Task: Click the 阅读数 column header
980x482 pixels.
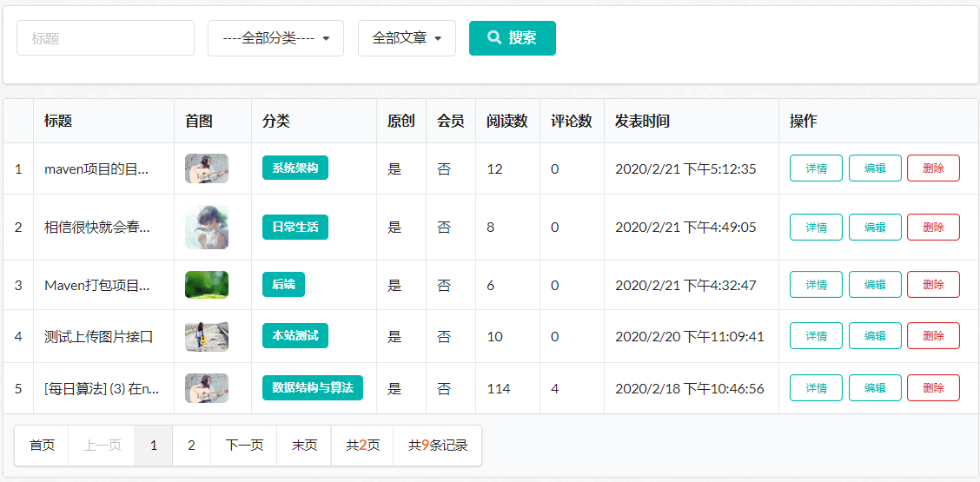Action: 507,122
